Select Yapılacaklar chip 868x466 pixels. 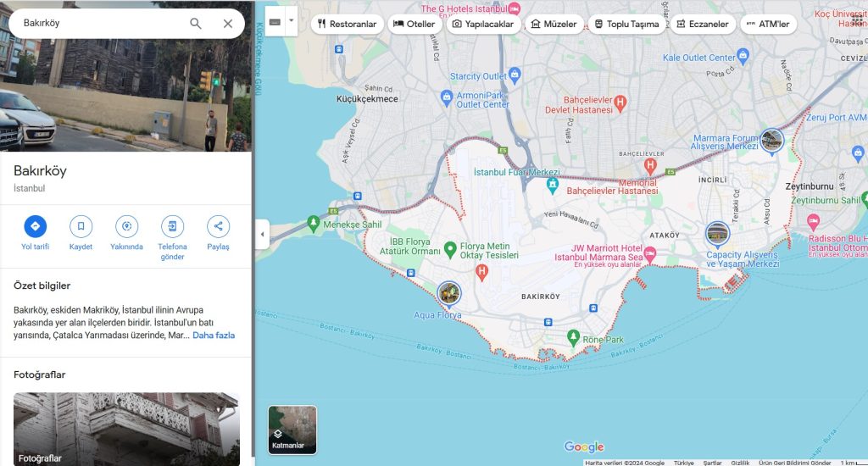coord(483,24)
